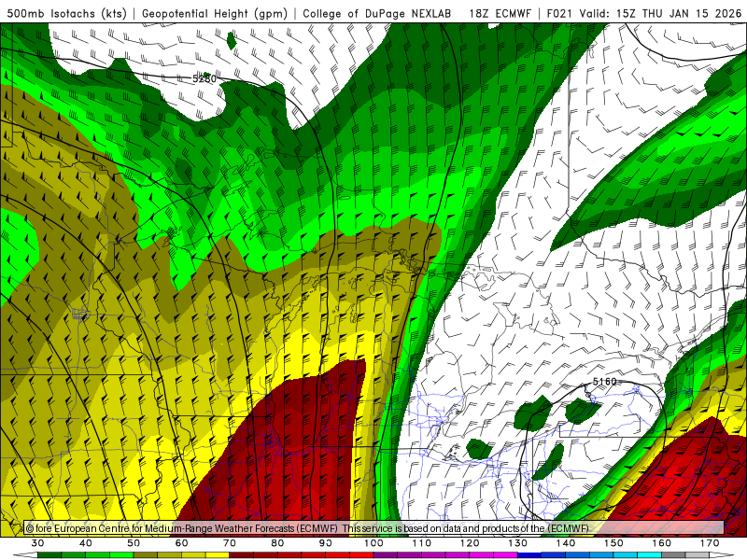This screenshot has height=560, width=747.
Task: Click the 70 value on the color scale
Action: (x=230, y=543)
